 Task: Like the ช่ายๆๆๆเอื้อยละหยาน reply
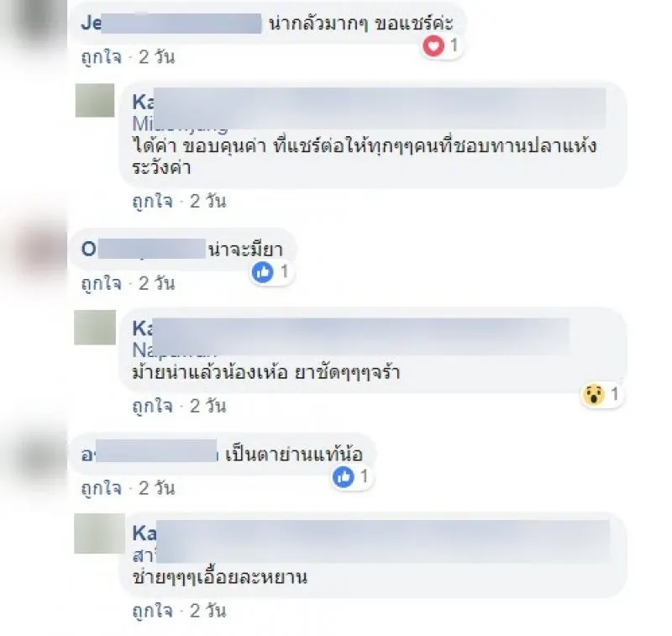click(153, 611)
